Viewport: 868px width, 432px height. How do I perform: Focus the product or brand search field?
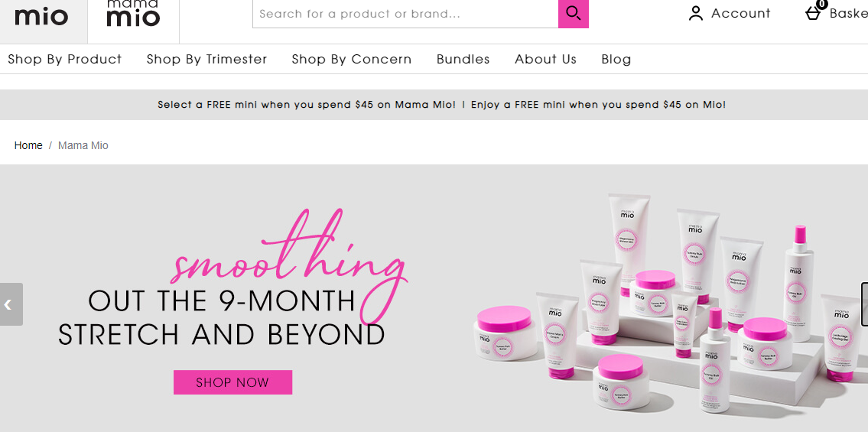coord(406,14)
